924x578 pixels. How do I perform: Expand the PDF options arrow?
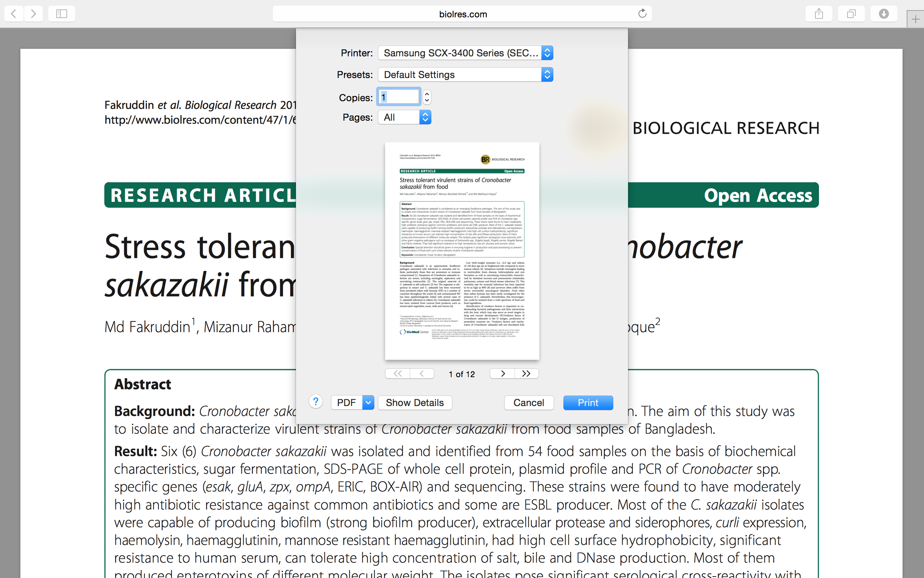click(368, 402)
